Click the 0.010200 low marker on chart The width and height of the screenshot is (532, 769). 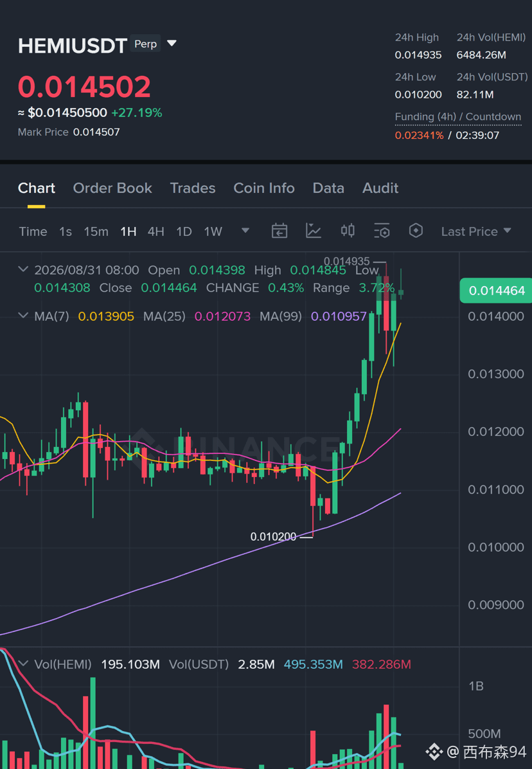tap(273, 536)
